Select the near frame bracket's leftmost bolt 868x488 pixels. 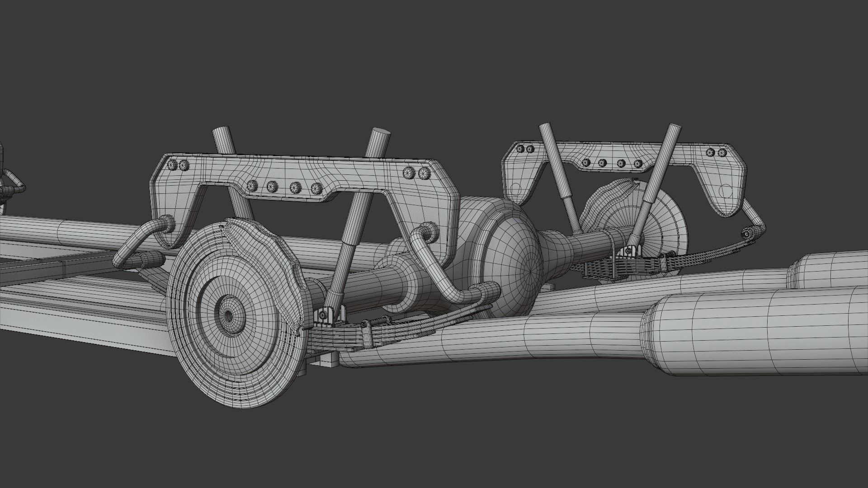tap(172, 165)
